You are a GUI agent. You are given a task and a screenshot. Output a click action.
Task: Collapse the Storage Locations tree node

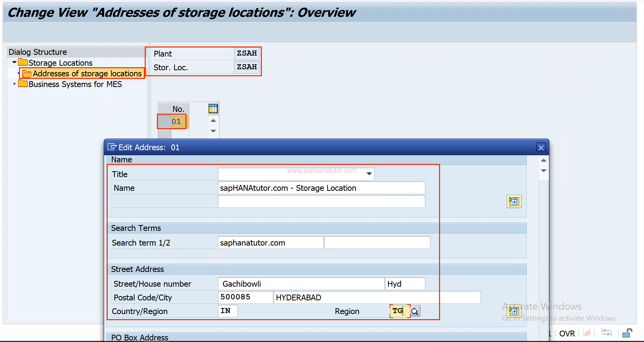click(14, 62)
